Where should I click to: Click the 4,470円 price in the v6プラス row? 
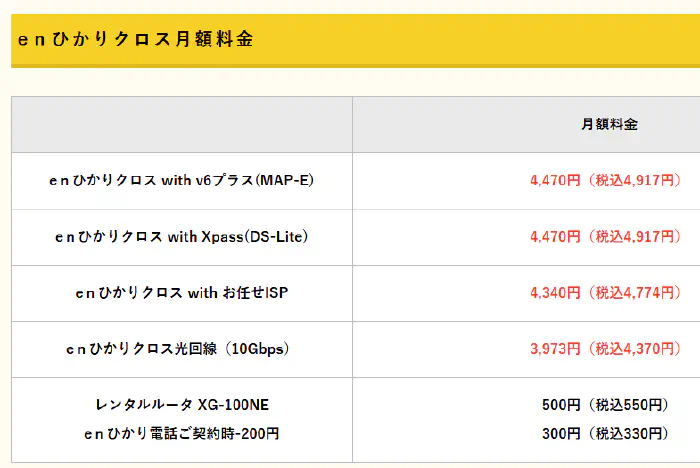(x=555, y=181)
